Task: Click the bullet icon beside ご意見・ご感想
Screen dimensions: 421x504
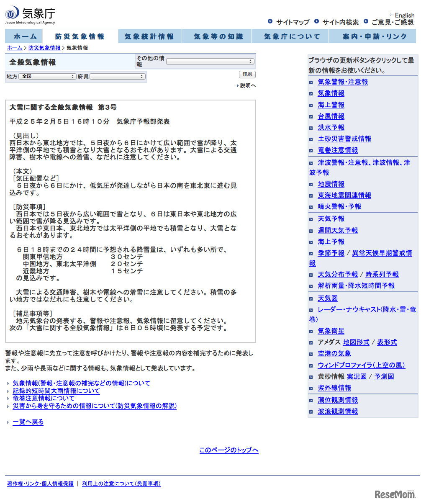Action: [x=366, y=21]
